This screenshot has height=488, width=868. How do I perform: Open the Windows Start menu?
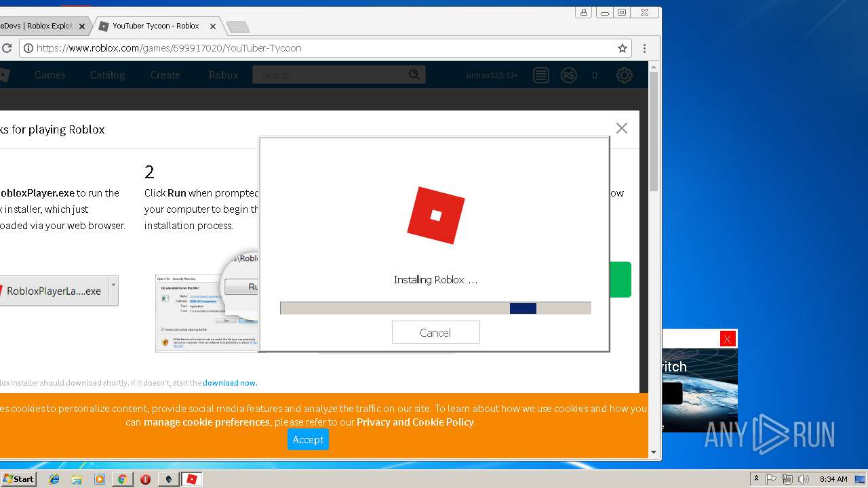[x=18, y=479]
